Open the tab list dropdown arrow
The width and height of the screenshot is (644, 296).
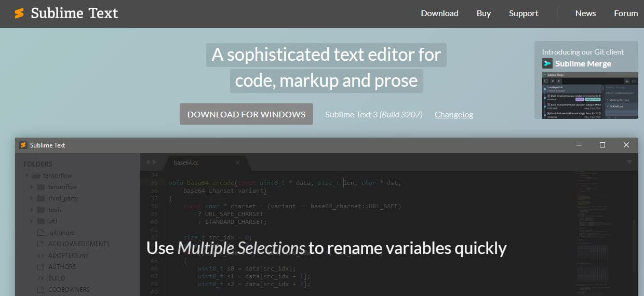coord(629,162)
